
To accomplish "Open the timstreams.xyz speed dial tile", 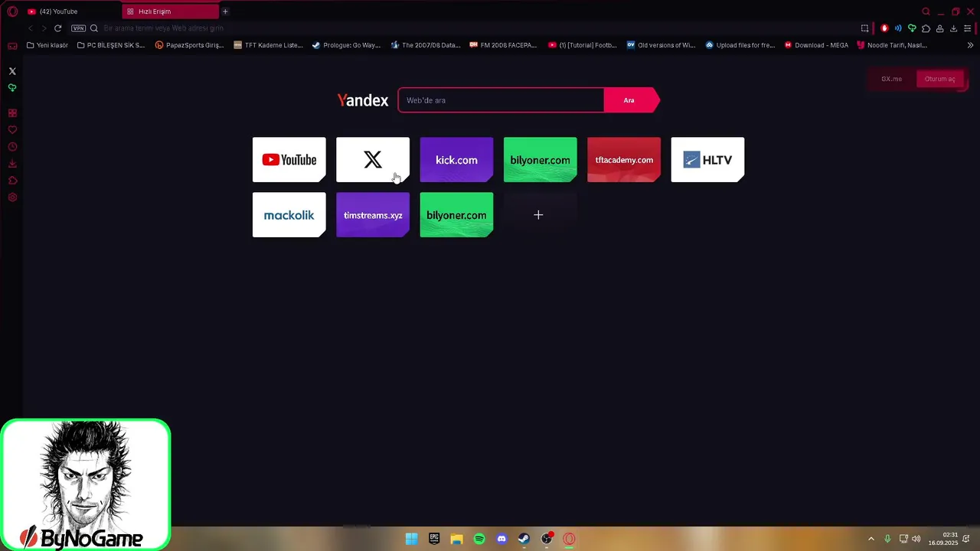I will pos(373,215).
